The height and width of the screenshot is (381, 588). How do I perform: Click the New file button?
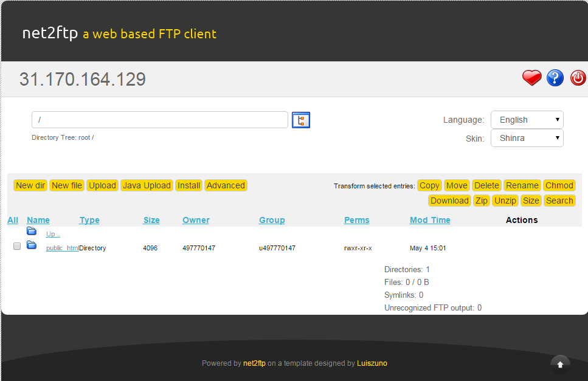pos(67,185)
